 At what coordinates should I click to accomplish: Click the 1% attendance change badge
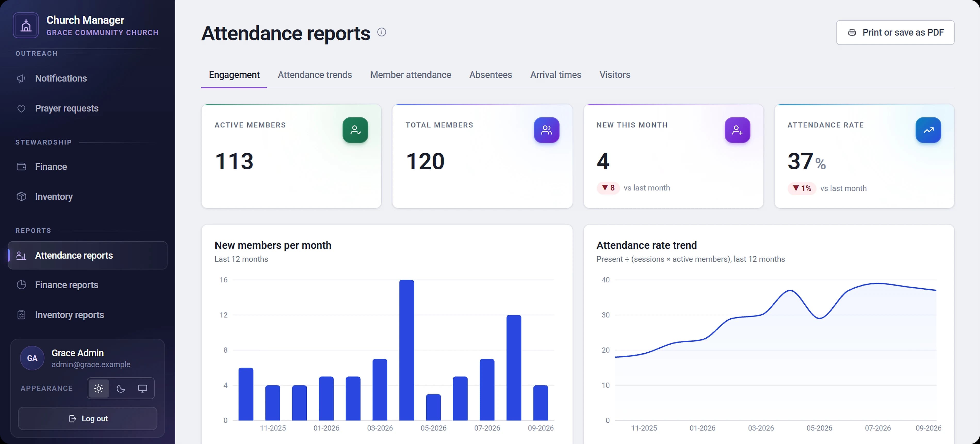coord(802,188)
